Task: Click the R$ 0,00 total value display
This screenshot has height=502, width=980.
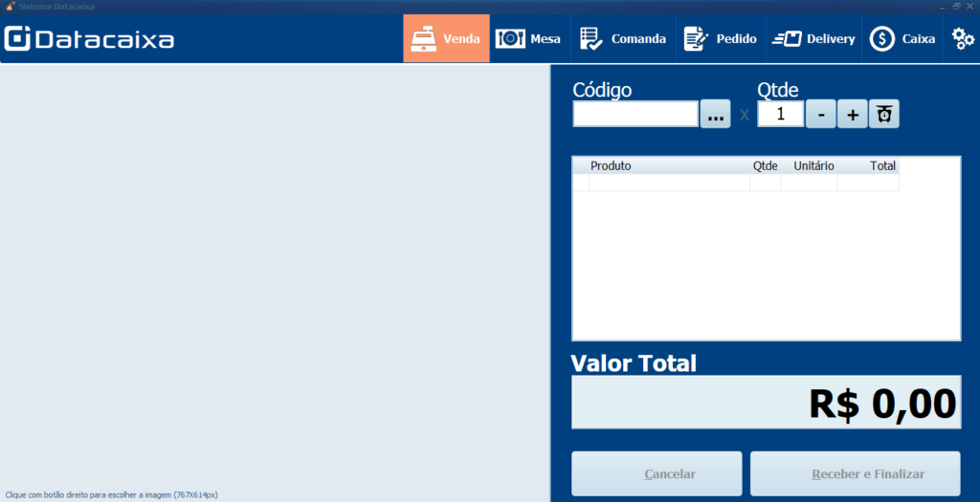Action: click(x=767, y=403)
